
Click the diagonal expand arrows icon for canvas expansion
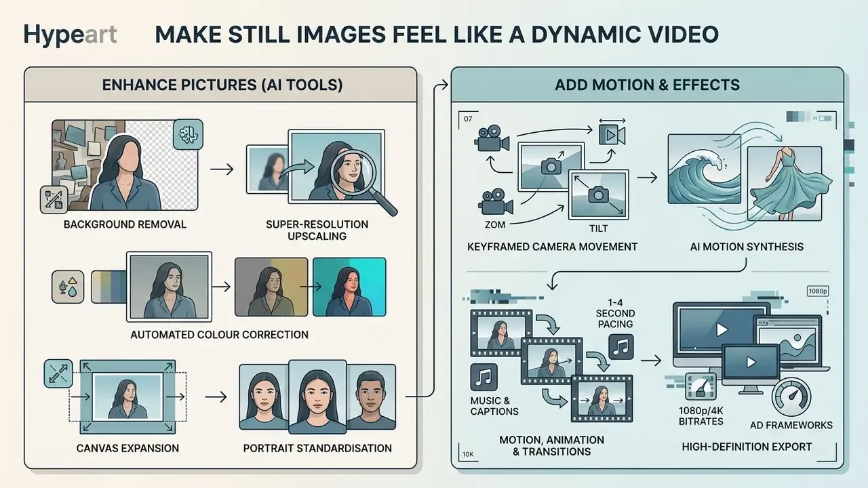pos(58,374)
